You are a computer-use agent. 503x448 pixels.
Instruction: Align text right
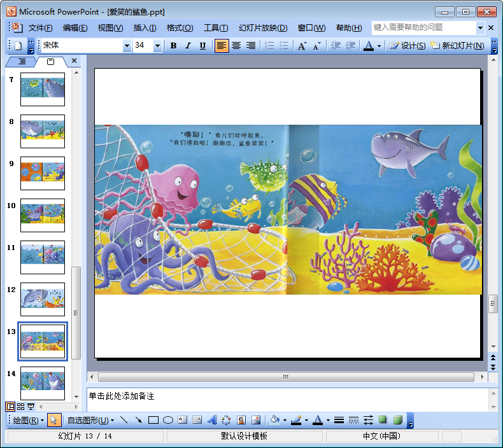click(251, 46)
